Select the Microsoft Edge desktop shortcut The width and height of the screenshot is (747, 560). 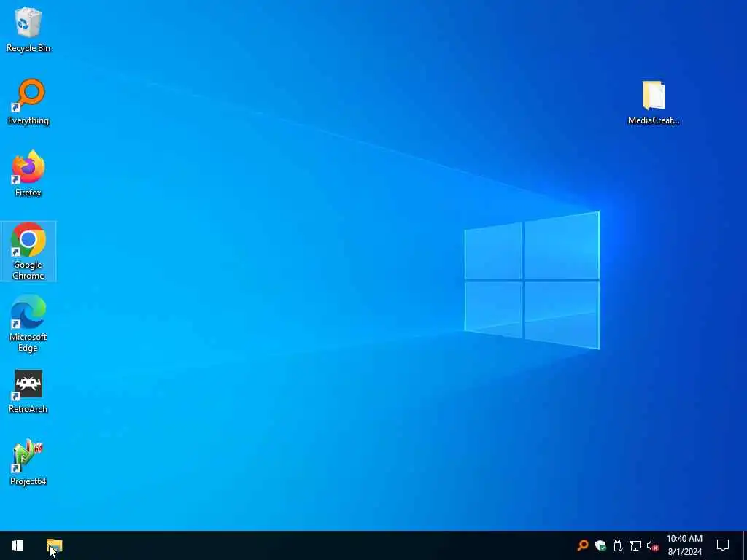[28, 323]
